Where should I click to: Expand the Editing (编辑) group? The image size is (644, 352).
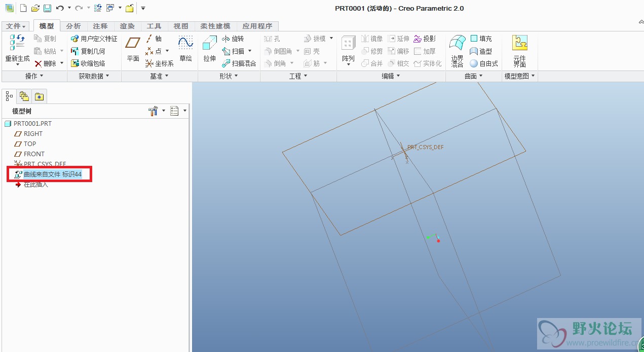[x=391, y=76]
